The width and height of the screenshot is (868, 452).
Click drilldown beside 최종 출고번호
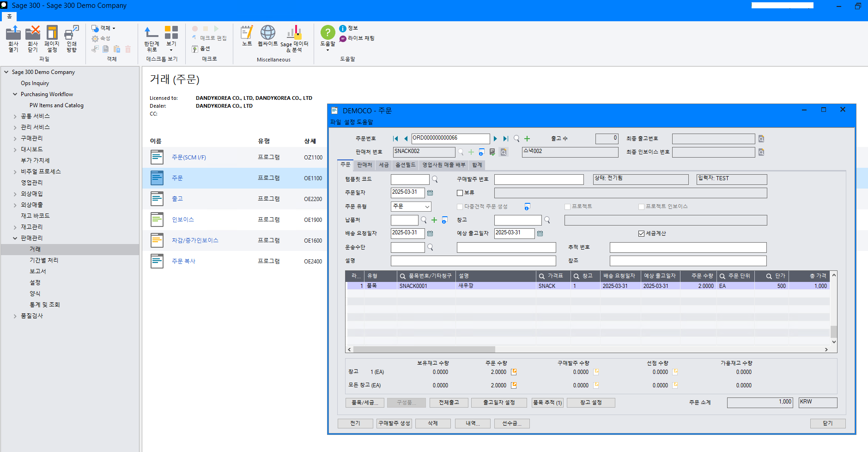761,139
